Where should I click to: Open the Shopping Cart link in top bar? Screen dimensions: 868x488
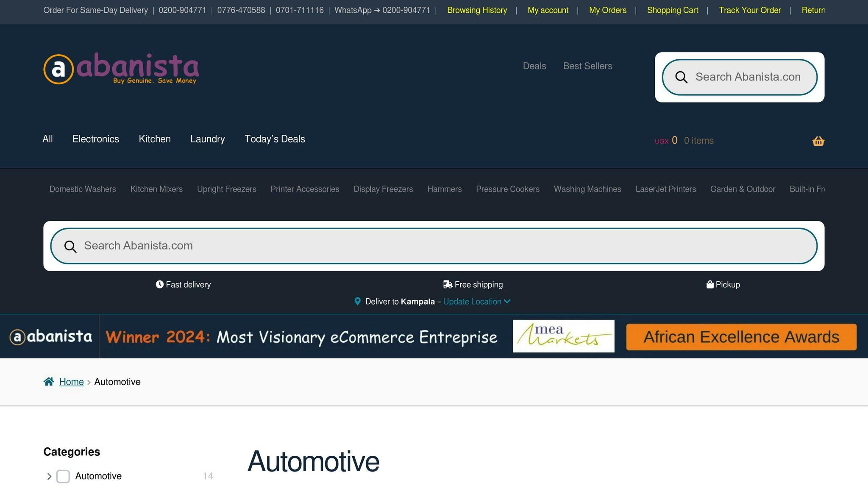tap(673, 10)
